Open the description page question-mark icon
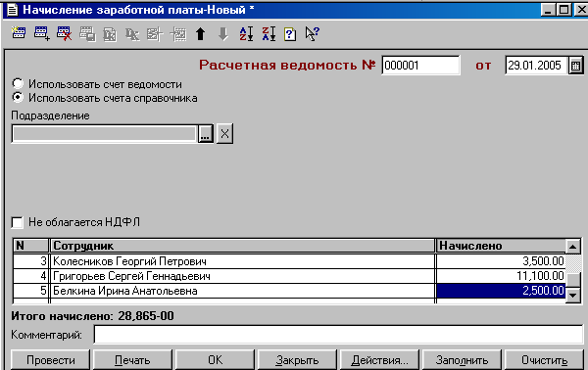 tap(290, 34)
